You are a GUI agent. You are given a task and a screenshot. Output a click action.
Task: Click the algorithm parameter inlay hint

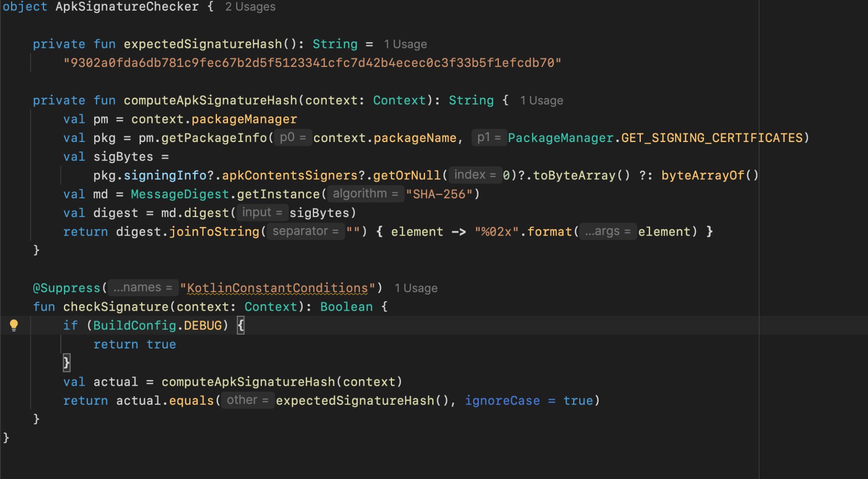tap(365, 194)
